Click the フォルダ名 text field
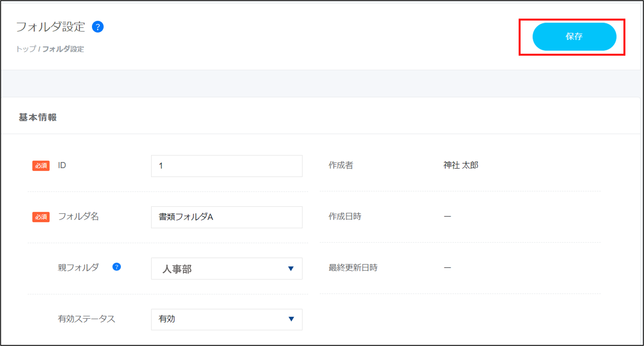 coord(226,217)
